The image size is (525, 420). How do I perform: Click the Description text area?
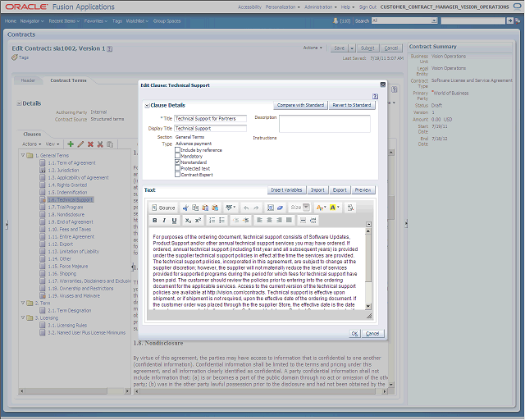coord(325,124)
